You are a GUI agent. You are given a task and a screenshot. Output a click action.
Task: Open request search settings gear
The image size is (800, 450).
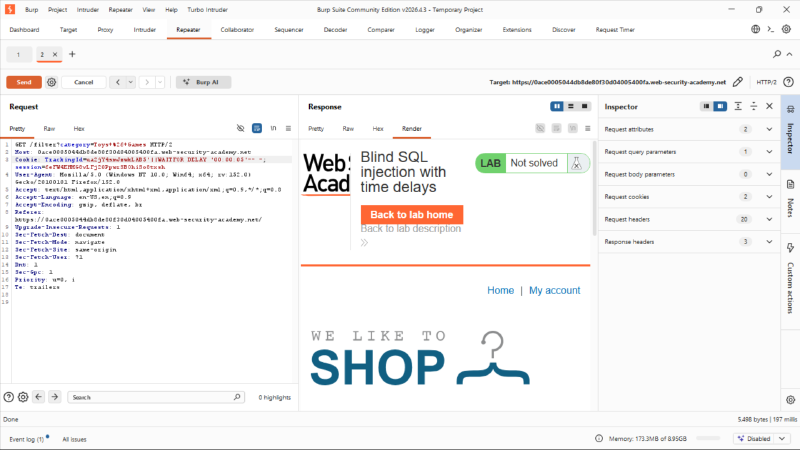pyautogui.click(x=23, y=396)
